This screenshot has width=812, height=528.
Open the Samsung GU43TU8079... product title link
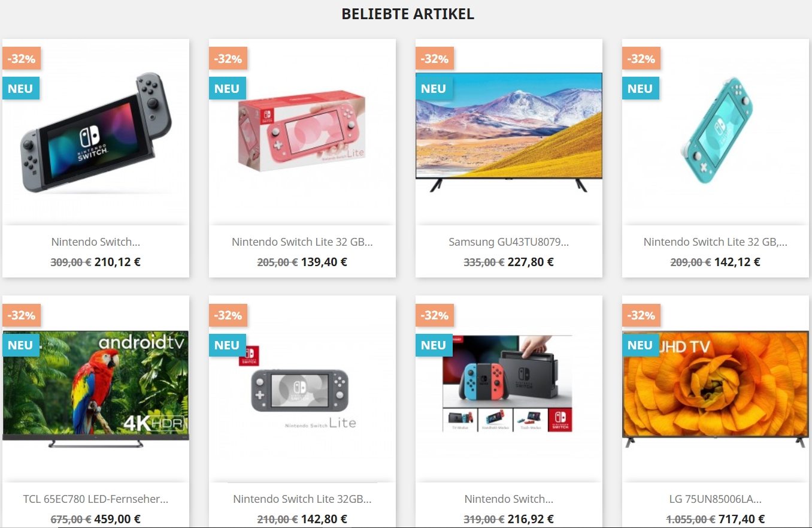click(509, 242)
